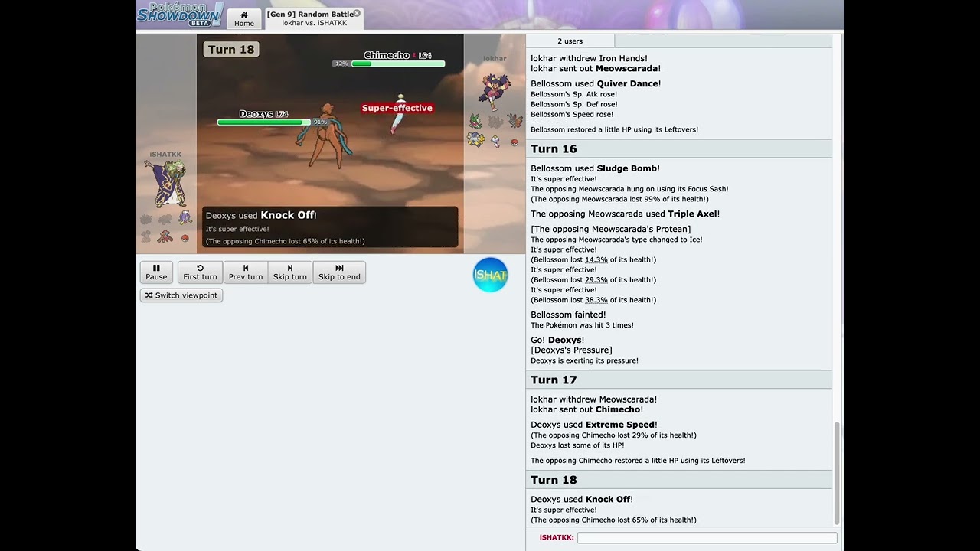Skip to end of battle
980x551 pixels.
point(339,272)
